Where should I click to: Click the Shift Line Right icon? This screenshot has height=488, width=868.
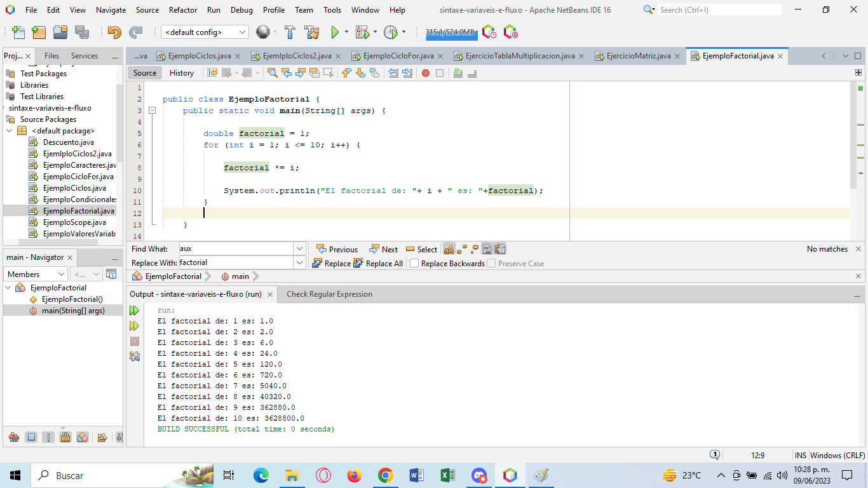click(x=407, y=73)
